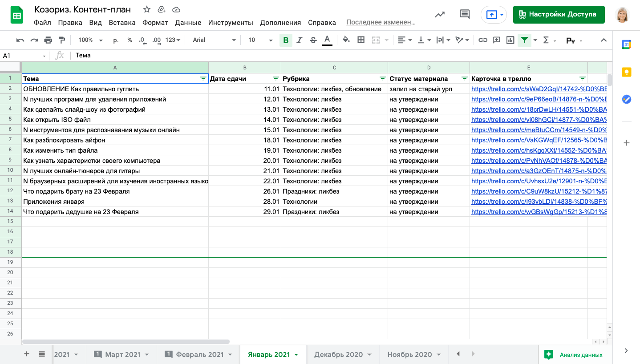Open the Данные menu
The width and height of the screenshot is (640, 364).
(188, 23)
